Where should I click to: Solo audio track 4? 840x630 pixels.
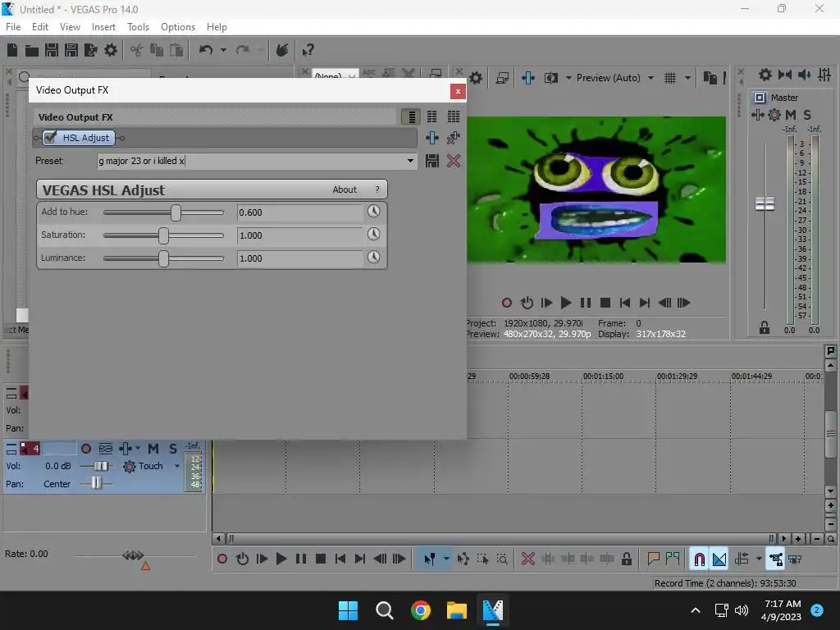[x=173, y=449]
